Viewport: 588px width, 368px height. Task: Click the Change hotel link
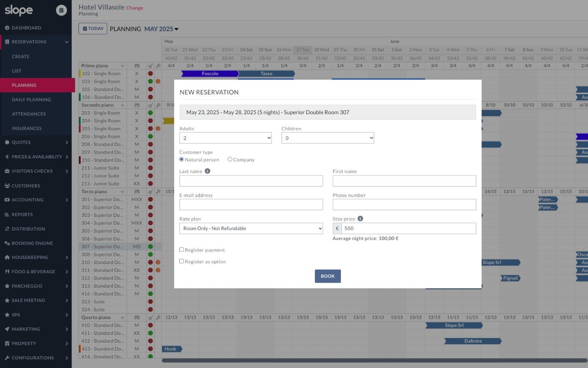click(135, 8)
